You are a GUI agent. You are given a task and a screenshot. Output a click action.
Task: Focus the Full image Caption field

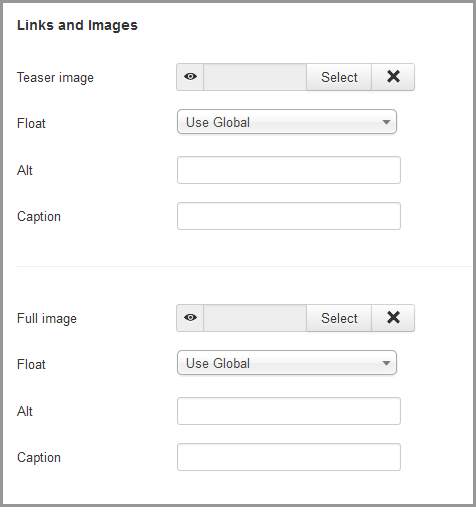(289, 457)
